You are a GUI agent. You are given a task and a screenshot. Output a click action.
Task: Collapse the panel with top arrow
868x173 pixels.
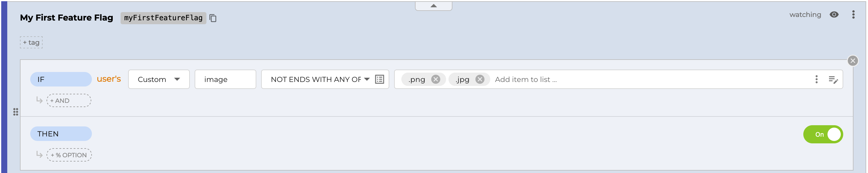[x=433, y=6]
